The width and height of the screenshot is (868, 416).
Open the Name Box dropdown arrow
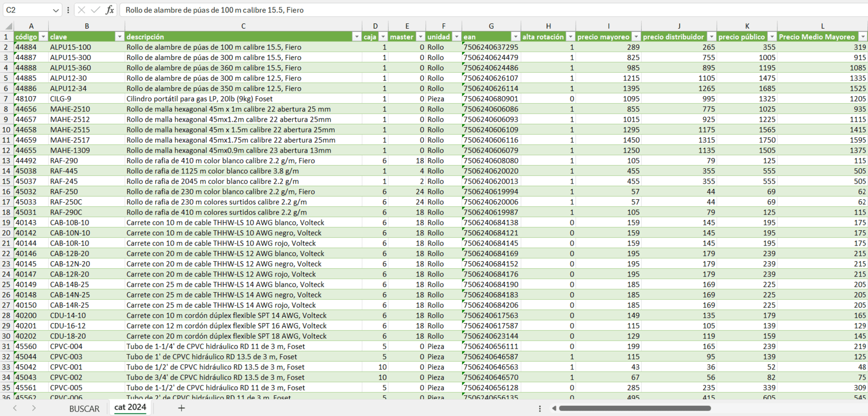[x=56, y=10]
